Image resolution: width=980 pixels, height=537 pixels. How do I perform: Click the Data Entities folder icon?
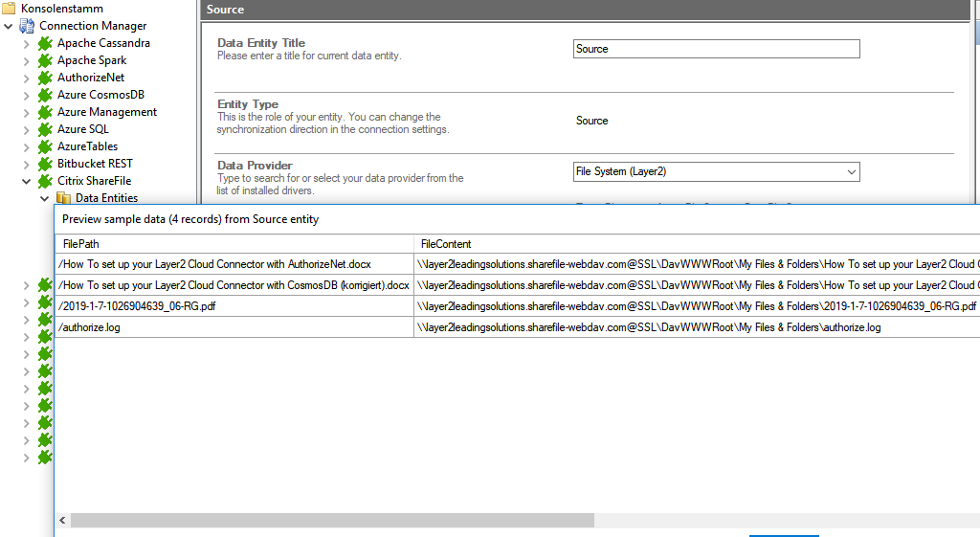pyautogui.click(x=63, y=197)
